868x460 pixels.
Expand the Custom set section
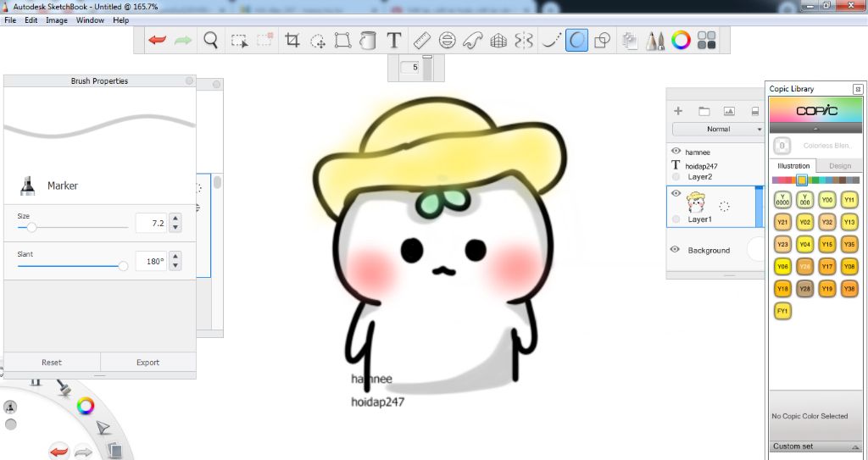coord(815,446)
